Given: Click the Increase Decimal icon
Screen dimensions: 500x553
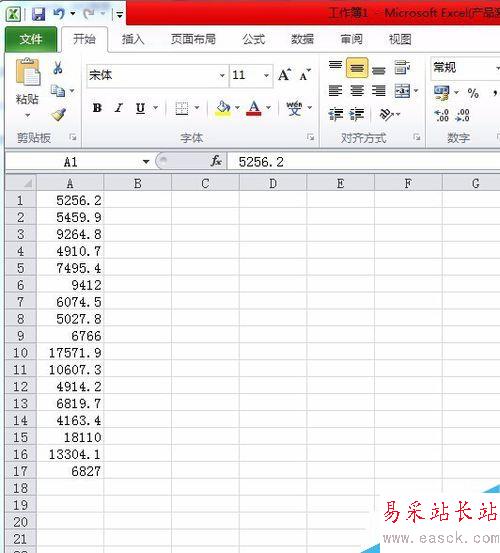Looking at the screenshot, I should pyautogui.click(x=441, y=115).
